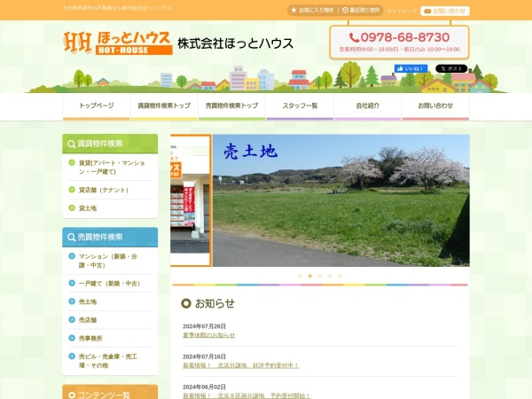Click magnifier icon in 賃貸物件検索 header

(71, 144)
